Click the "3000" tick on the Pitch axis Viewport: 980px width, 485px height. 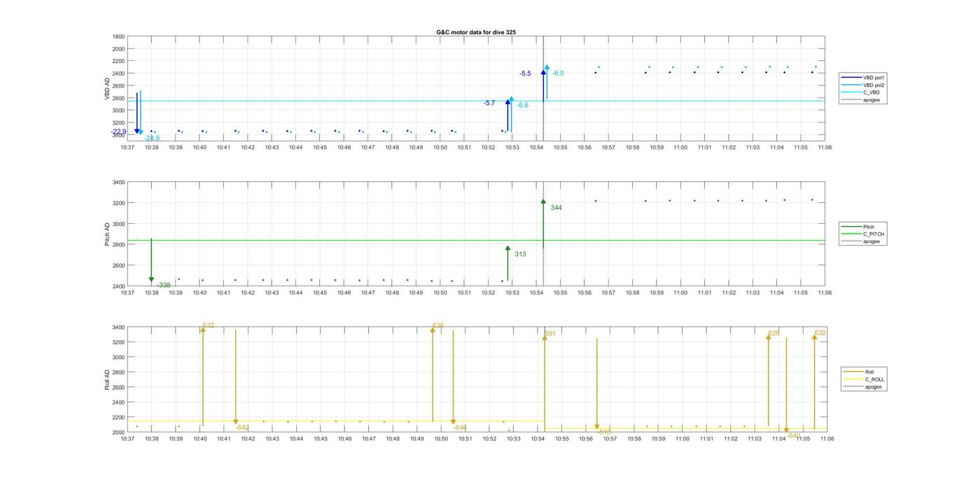coord(118,224)
